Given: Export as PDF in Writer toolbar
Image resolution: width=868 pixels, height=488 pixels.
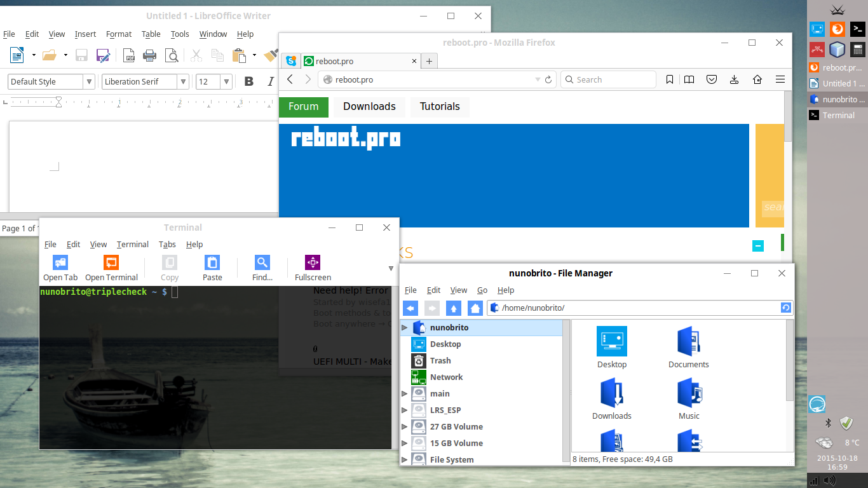Looking at the screenshot, I should point(129,55).
